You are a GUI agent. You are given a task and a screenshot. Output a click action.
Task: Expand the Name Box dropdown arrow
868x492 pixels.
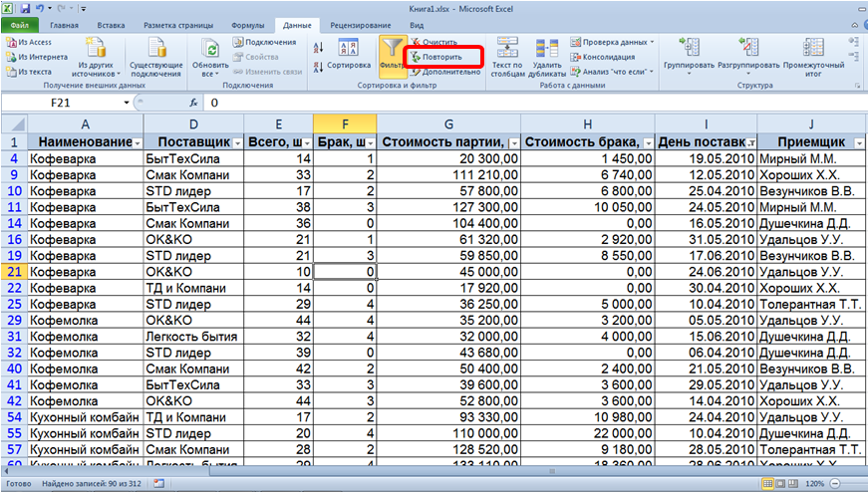(127, 103)
